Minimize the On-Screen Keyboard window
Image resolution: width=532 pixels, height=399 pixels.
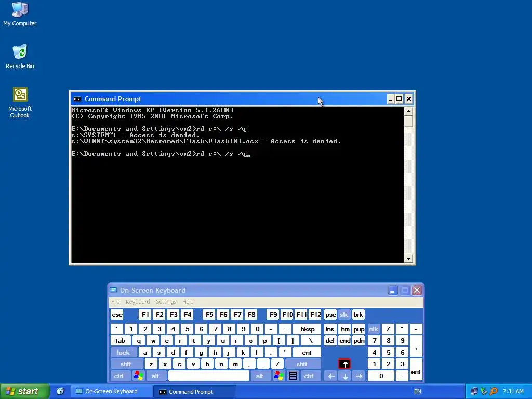point(393,290)
